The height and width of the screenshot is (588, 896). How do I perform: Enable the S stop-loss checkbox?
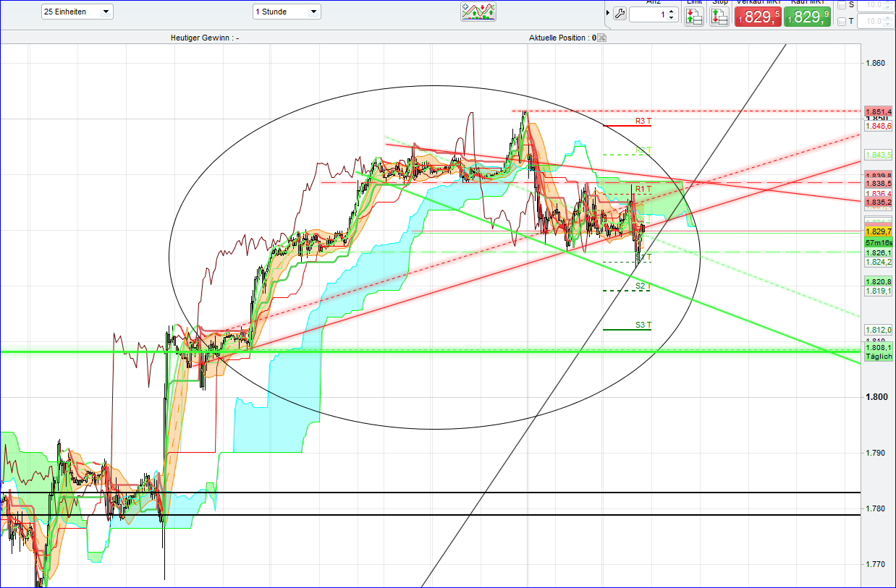841,6
